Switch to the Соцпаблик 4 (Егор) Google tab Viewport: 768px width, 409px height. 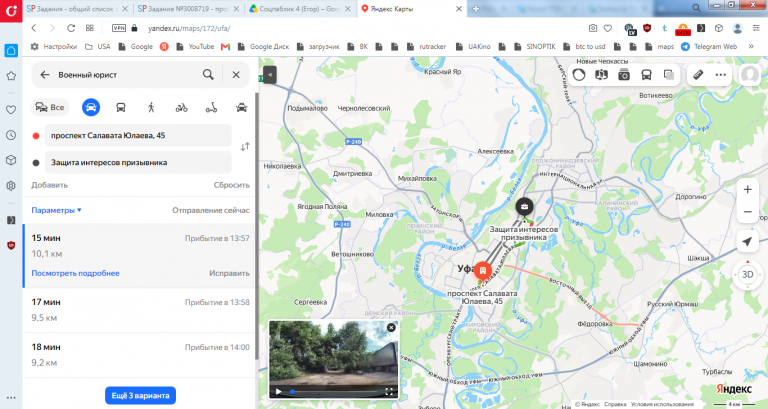pos(300,9)
